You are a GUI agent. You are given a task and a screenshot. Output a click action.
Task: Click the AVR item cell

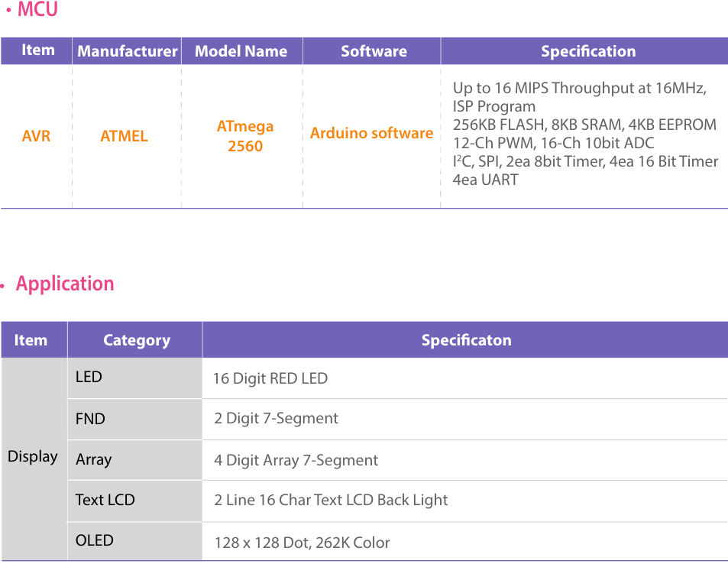(x=36, y=136)
